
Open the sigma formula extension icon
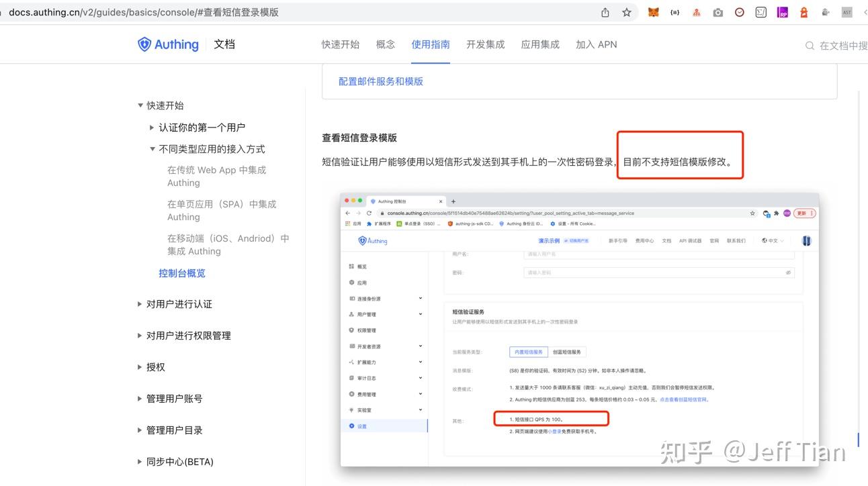pos(761,12)
